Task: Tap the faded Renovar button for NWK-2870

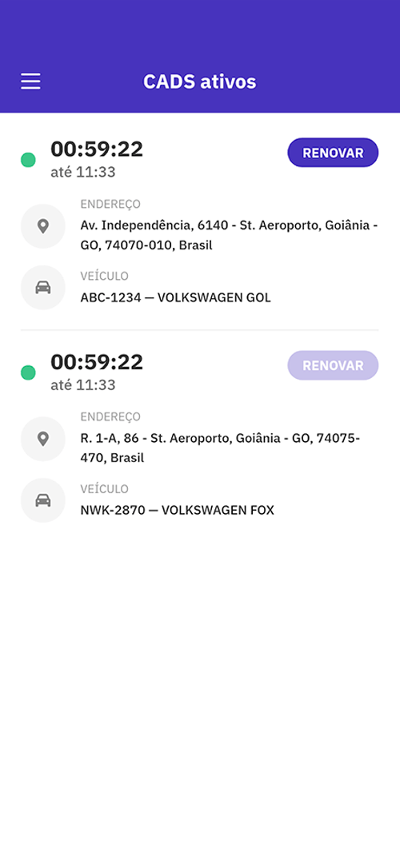Action: tap(333, 365)
